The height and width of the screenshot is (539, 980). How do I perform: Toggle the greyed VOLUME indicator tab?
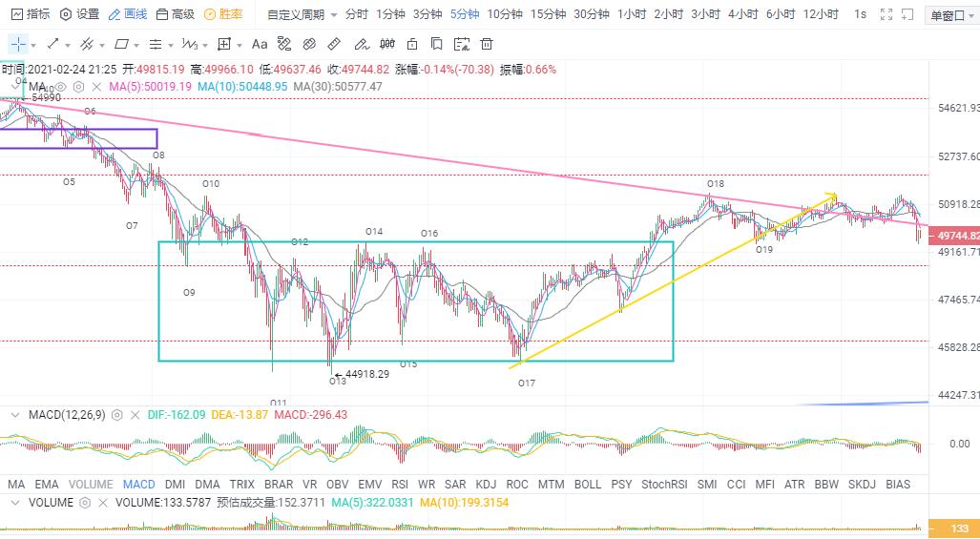(92, 484)
